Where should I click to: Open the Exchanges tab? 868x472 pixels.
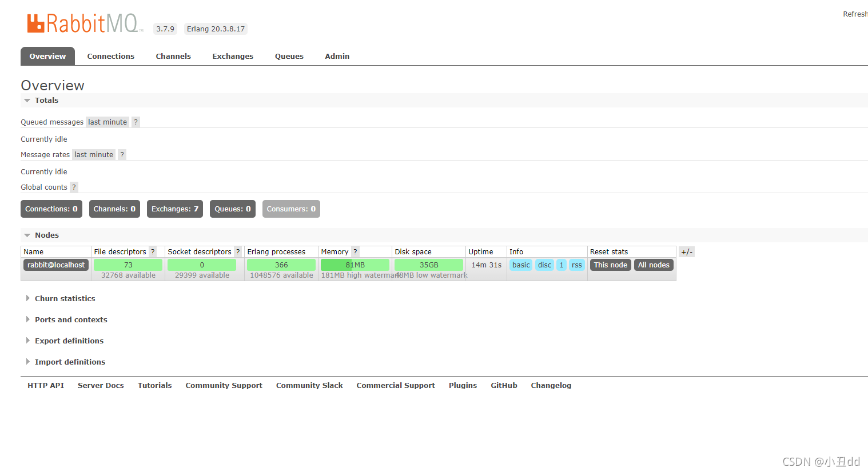233,56
